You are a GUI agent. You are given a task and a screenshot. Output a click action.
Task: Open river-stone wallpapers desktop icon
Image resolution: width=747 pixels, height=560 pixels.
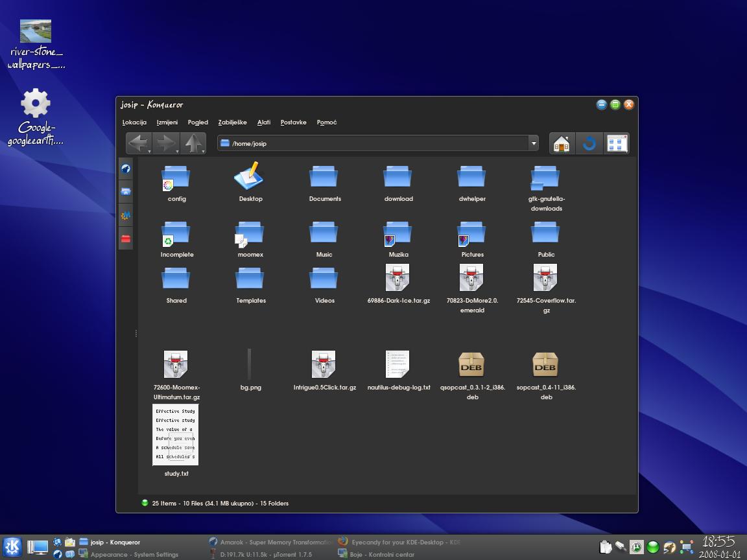pyautogui.click(x=36, y=45)
